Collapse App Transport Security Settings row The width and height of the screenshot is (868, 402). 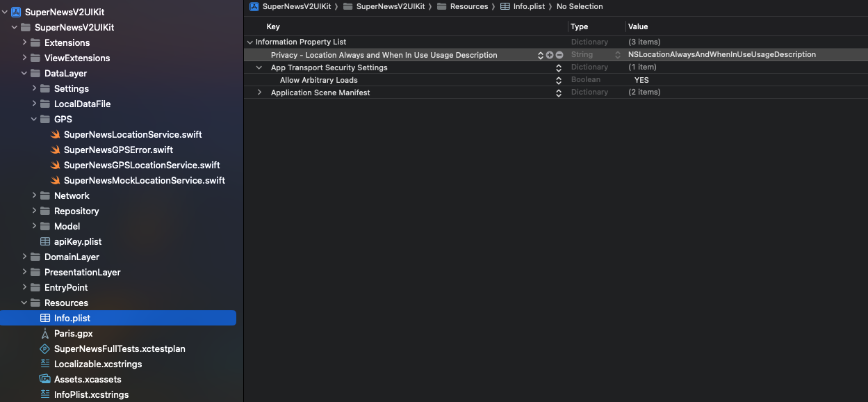pyautogui.click(x=260, y=67)
